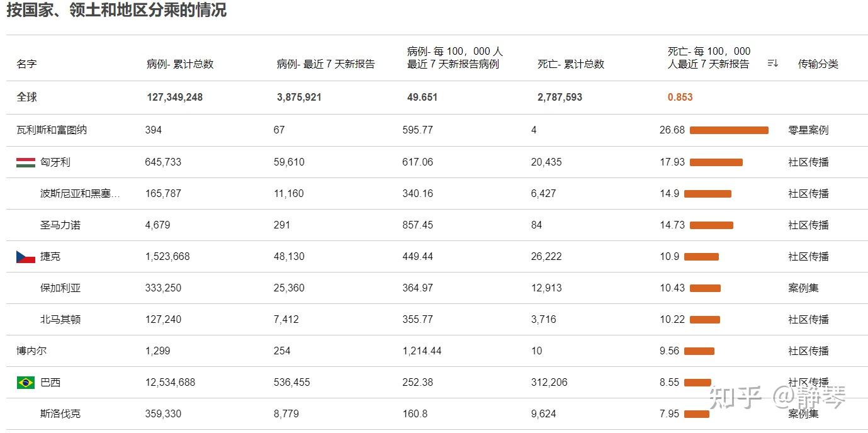Click the 名字 column header
The width and height of the screenshot is (868, 433).
(26, 64)
